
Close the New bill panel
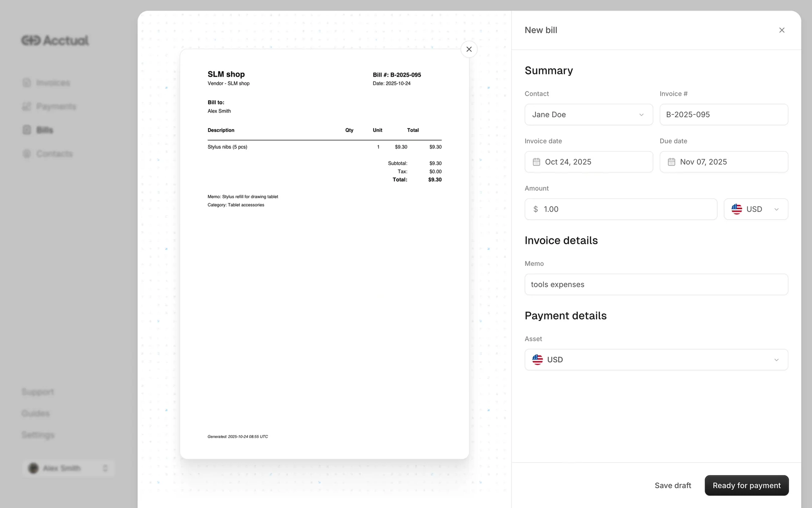pos(782,30)
